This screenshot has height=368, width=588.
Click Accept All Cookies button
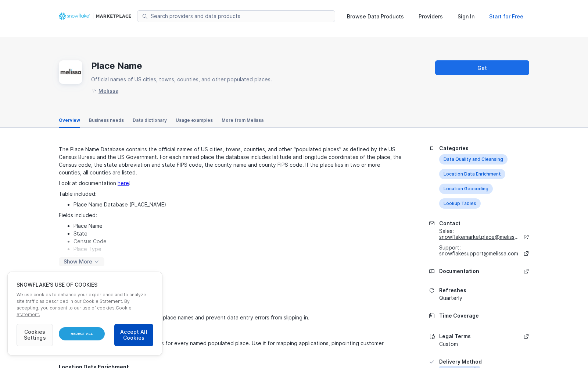coord(134,335)
